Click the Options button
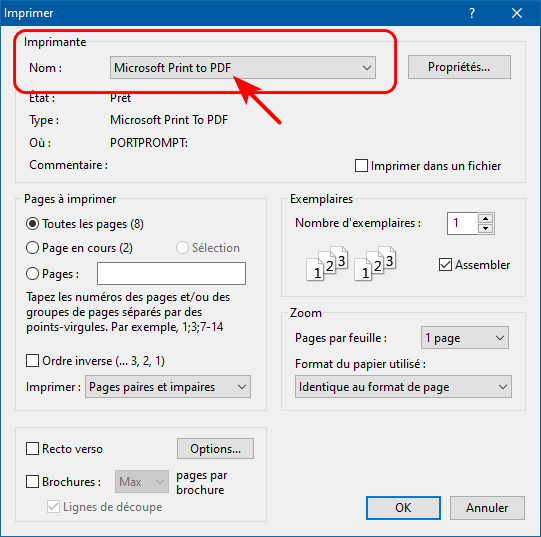The height and width of the screenshot is (537, 541). click(215, 449)
